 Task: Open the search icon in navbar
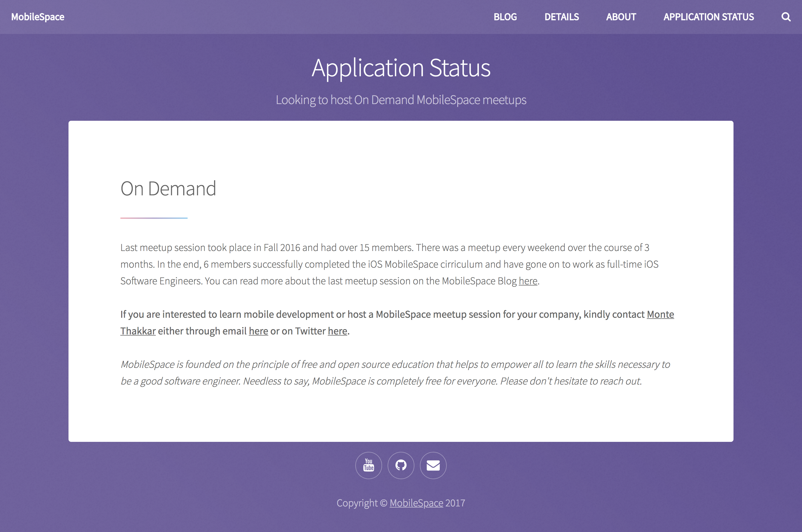786,17
